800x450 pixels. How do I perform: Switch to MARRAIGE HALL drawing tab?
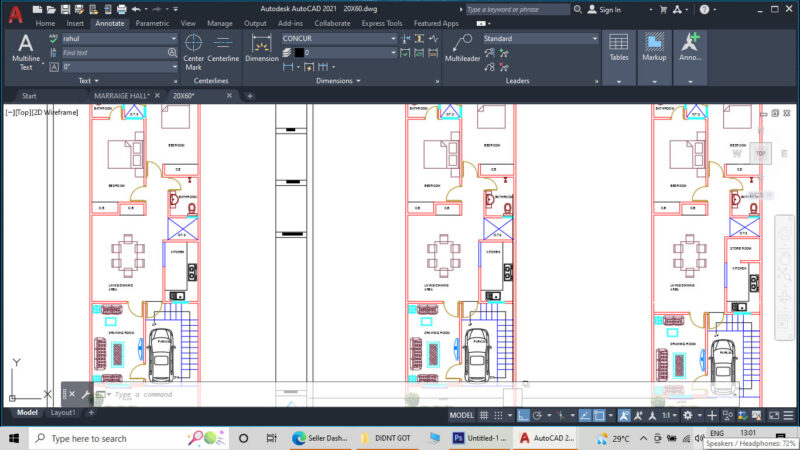(x=122, y=95)
